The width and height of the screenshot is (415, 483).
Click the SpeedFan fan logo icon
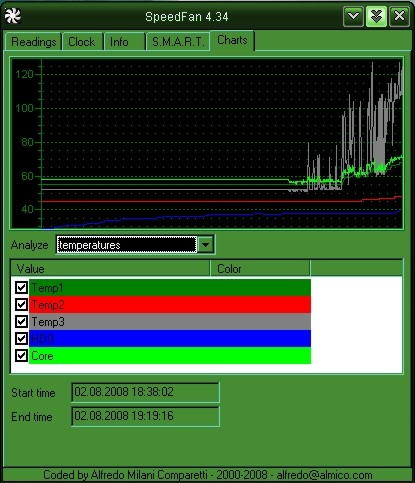[x=13, y=16]
